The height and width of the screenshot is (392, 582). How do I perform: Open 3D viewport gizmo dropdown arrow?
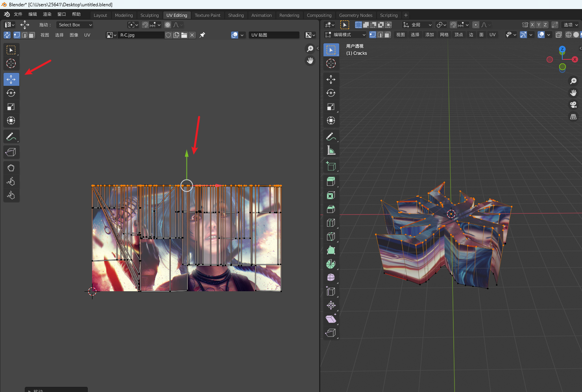click(531, 35)
